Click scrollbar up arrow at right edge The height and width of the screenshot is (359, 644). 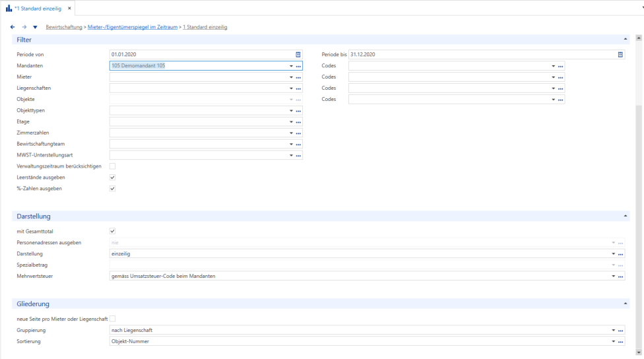639,38
